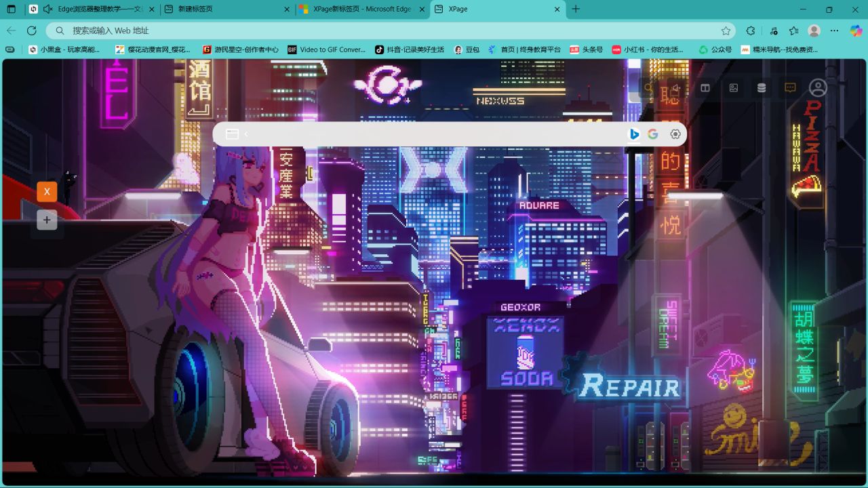The width and height of the screenshot is (868, 488).
Task: Open the 游民星空-创作者中心 bookmark
Action: click(241, 49)
